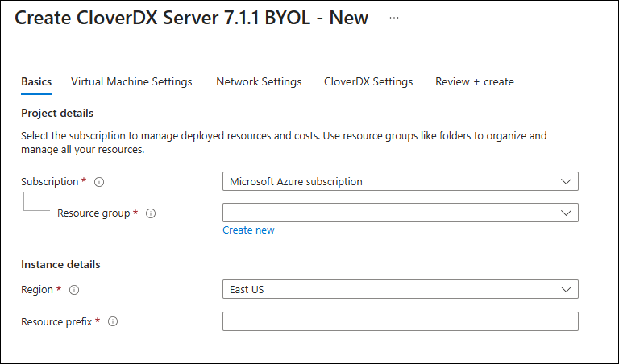Image resolution: width=619 pixels, height=364 pixels.
Task: Go to the CloverDX Settings tab
Action: point(368,81)
